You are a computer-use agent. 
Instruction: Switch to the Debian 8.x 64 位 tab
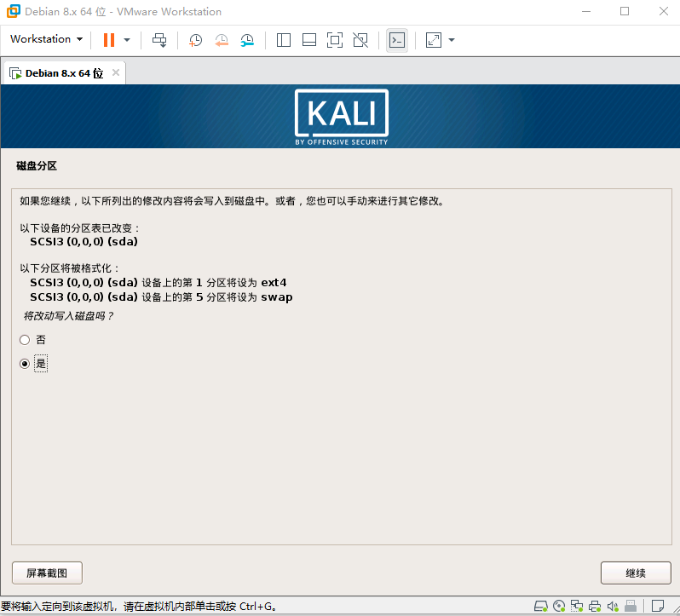(x=64, y=73)
